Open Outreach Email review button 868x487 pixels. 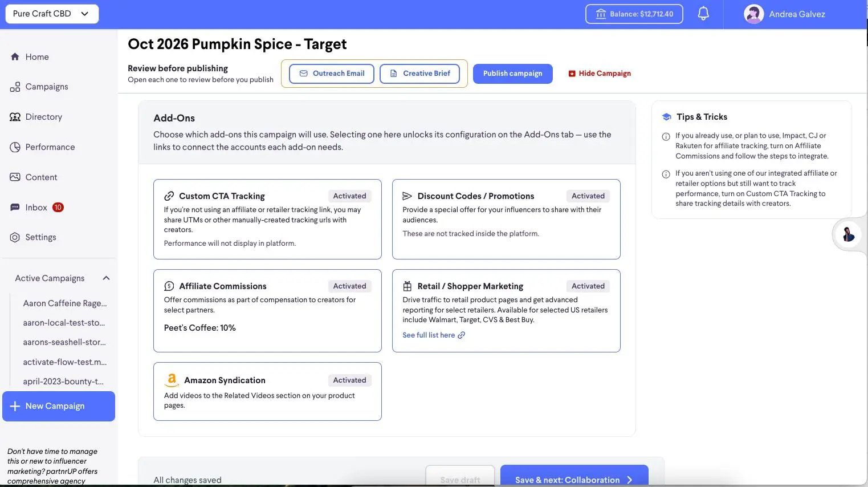pyautogui.click(x=332, y=74)
